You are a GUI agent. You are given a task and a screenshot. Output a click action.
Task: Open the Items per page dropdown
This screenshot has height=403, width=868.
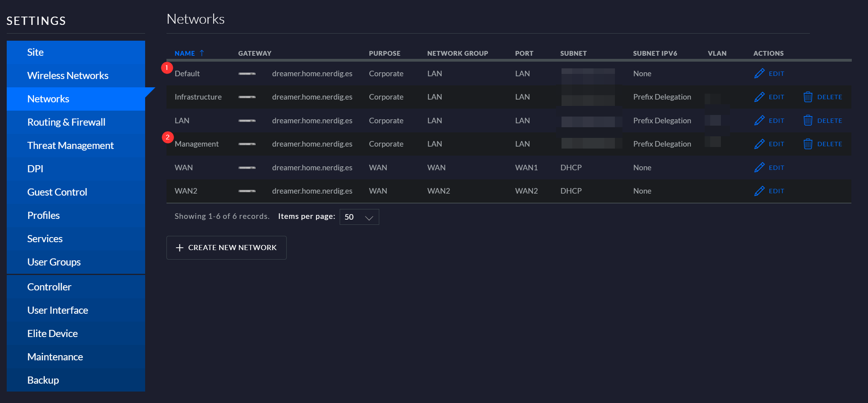tap(359, 217)
